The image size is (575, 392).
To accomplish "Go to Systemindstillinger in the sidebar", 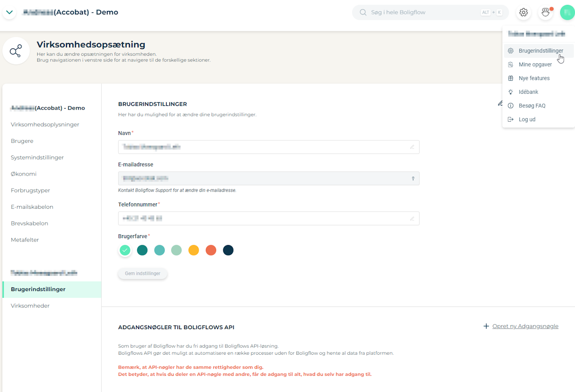I will 37,158.
